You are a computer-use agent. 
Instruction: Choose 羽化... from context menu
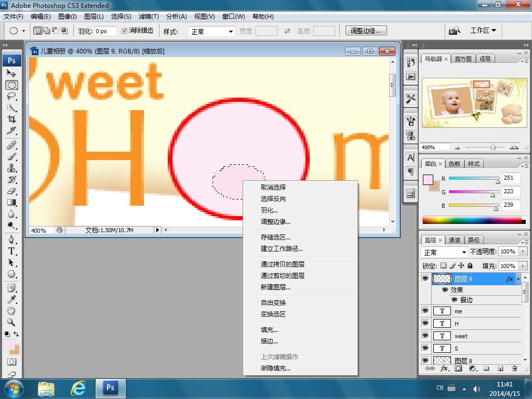[270, 210]
